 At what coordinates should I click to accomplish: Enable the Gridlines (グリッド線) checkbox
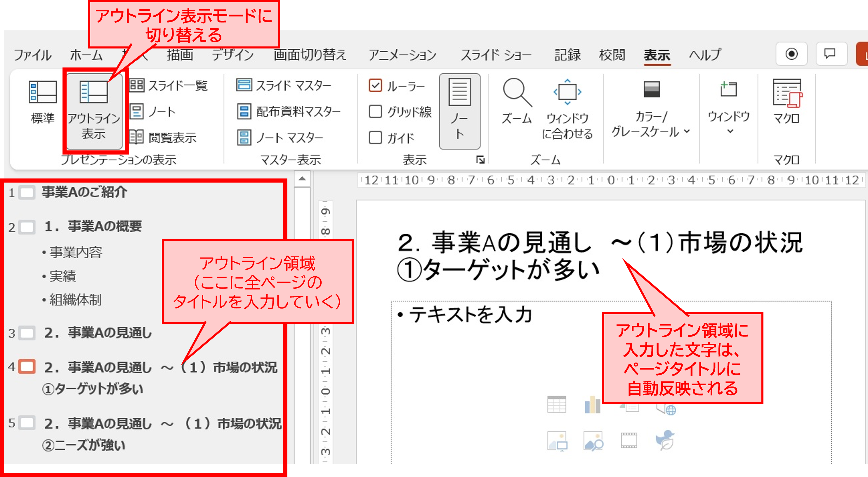[x=375, y=112]
